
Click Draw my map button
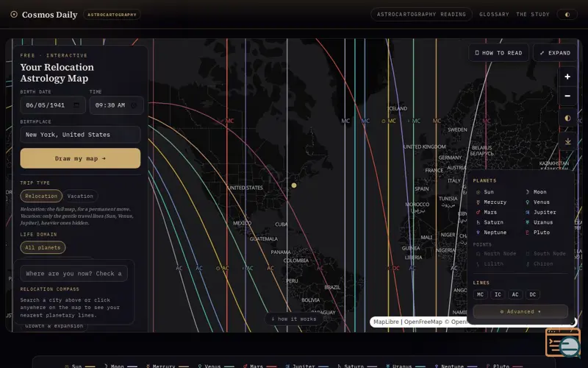[80, 158]
